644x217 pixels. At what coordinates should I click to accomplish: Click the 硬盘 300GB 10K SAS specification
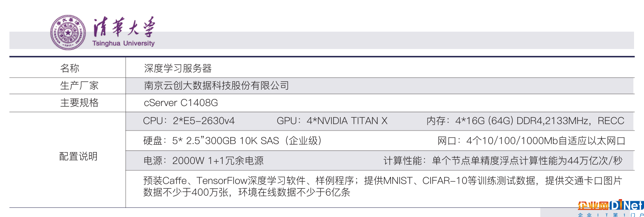(232, 141)
